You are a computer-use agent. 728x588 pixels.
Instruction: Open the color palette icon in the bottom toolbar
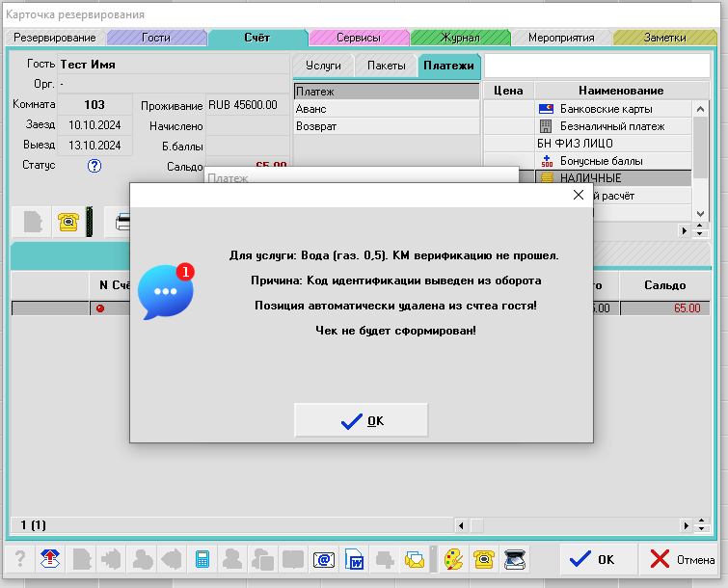point(453,559)
